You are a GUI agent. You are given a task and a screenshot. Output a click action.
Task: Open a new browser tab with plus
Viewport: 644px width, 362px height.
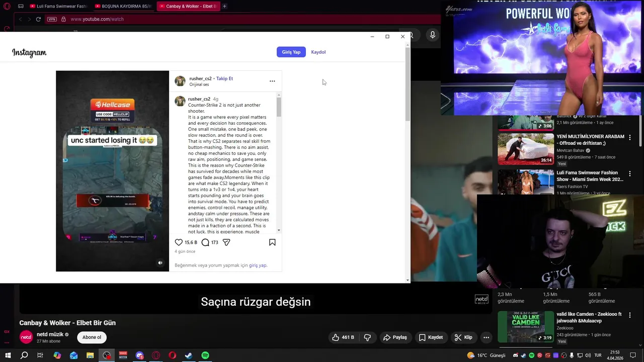click(x=224, y=6)
